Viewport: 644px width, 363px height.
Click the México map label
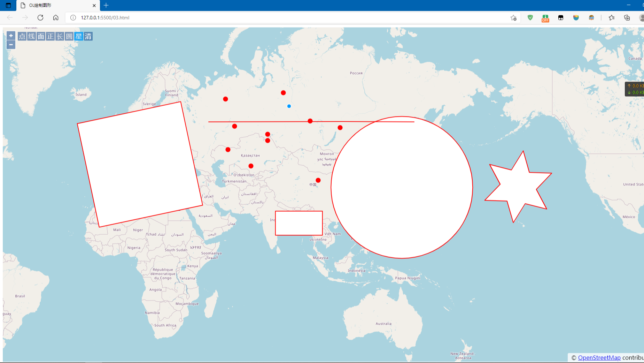pos(629,217)
